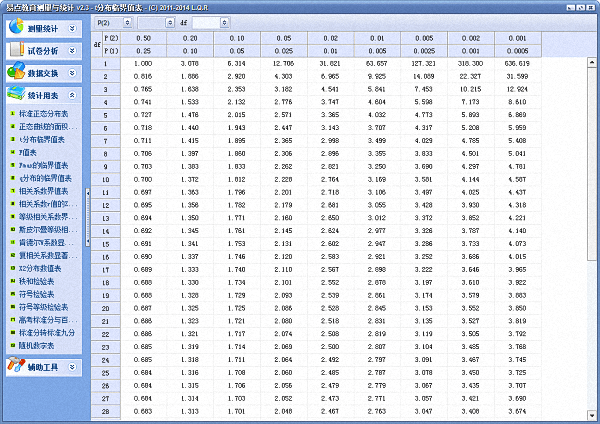Image resolution: width=600 pixels, height=424 pixels.
Task: Open the t分布临界值表 entry
Action: click(x=47, y=140)
